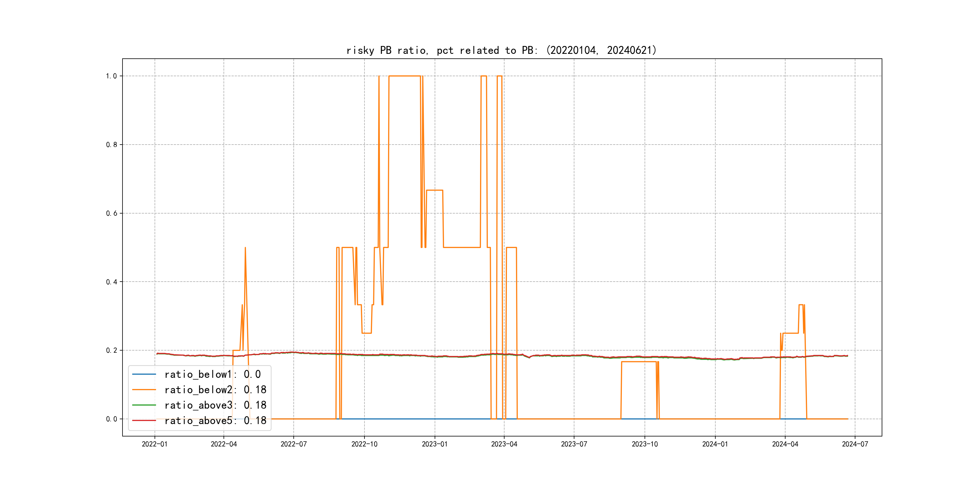The width and height of the screenshot is (980, 490).
Task: Select the 'ratio_below2: 0.18' legend label
Action: pos(215,390)
